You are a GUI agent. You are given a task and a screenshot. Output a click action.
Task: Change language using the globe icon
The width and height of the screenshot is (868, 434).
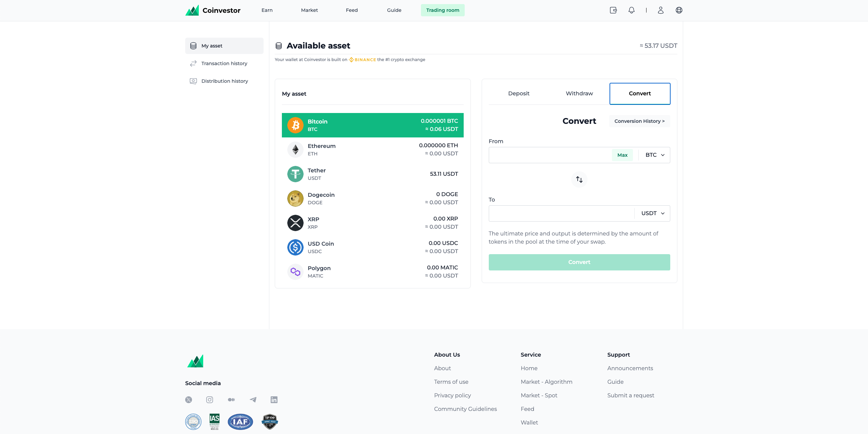tap(679, 10)
